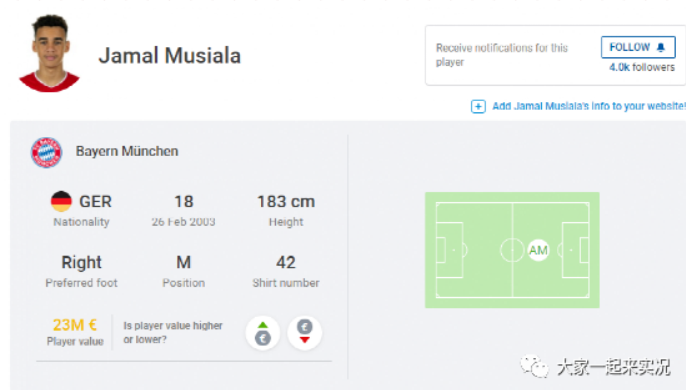Click the plus icon beside Add info link
The image size is (686, 390).
click(x=478, y=106)
